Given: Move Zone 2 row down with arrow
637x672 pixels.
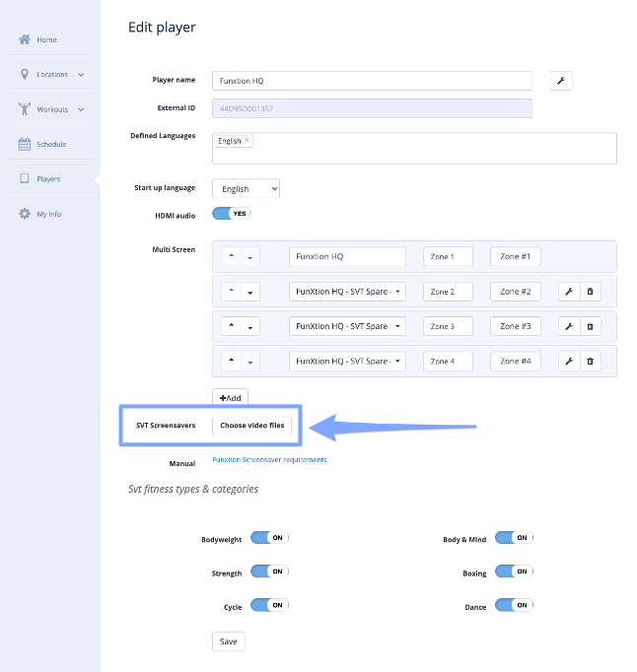Looking at the screenshot, I should point(250,292).
